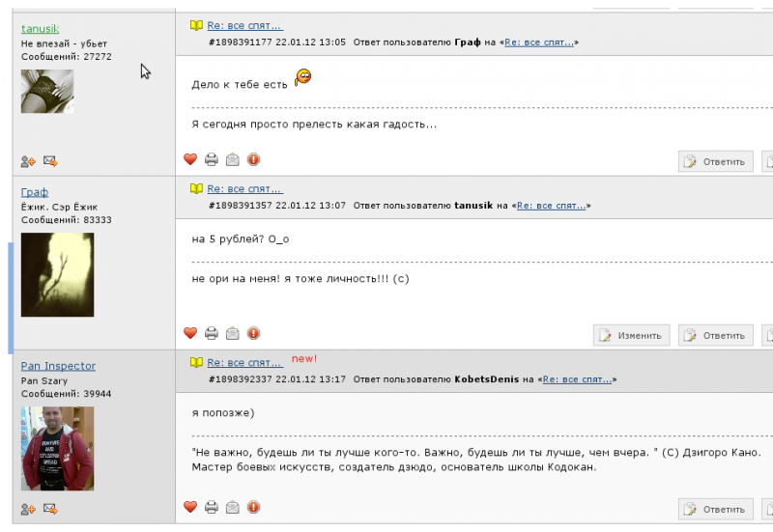Click add-friend icon under tanusik's avatar
This screenshot has height=532, width=773.
[x=28, y=161]
